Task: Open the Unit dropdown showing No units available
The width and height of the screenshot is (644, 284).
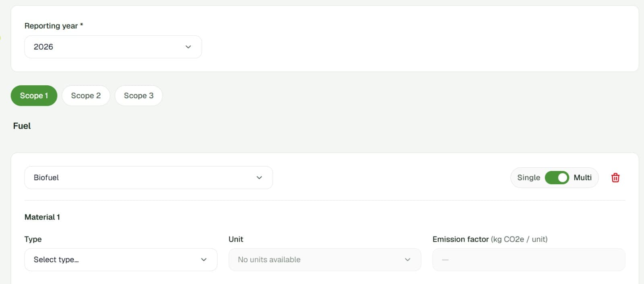Action: [325, 259]
